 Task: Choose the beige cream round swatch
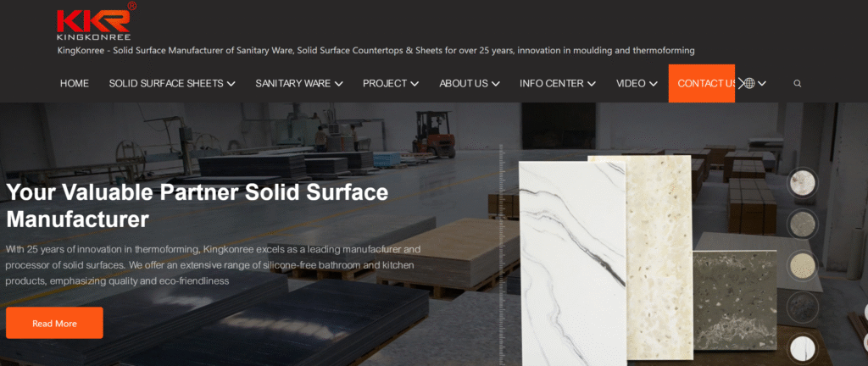(801, 264)
